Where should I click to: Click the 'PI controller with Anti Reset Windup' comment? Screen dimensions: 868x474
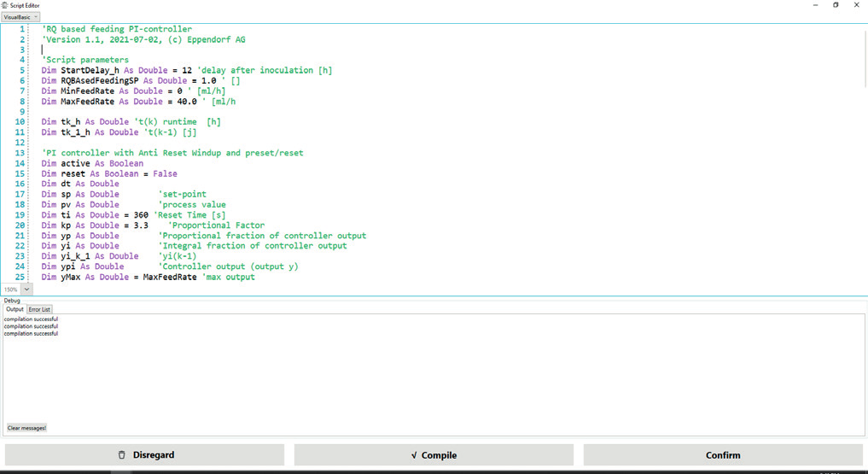(x=172, y=153)
